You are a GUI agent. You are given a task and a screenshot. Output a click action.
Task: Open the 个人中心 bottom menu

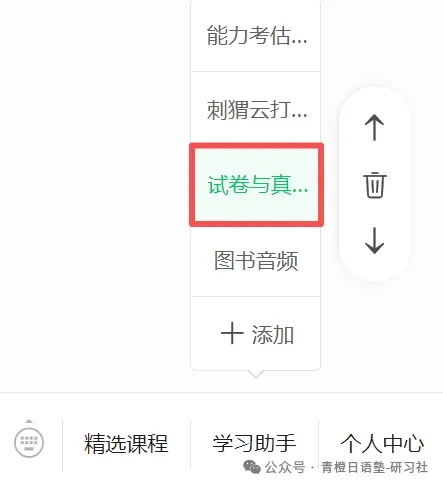pyautogui.click(x=382, y=444)
